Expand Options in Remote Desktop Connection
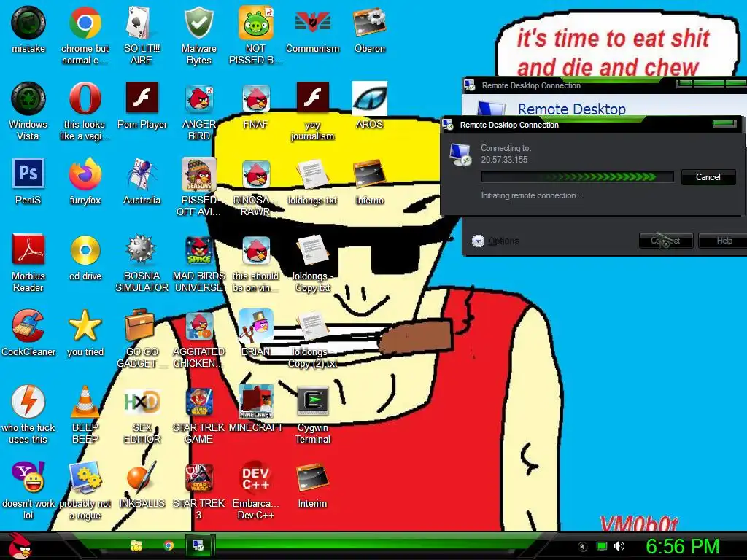Image resolution: width=747 pixels, height=560 pixels. point(495,241)
